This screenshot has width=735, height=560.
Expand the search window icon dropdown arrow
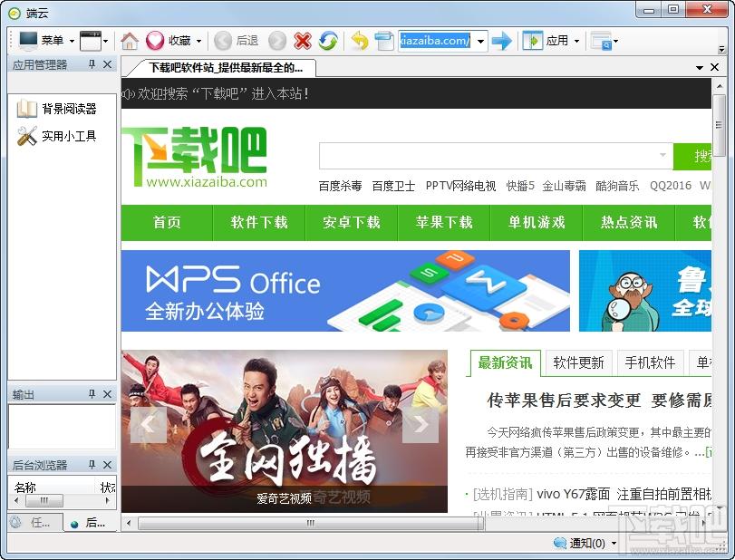pos(615,42)
